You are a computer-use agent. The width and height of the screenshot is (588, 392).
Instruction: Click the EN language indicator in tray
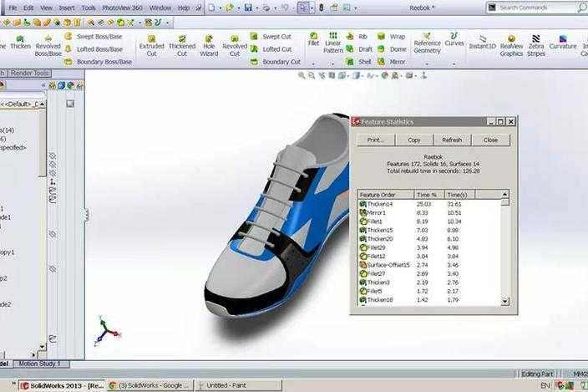(x=545, y=385)
